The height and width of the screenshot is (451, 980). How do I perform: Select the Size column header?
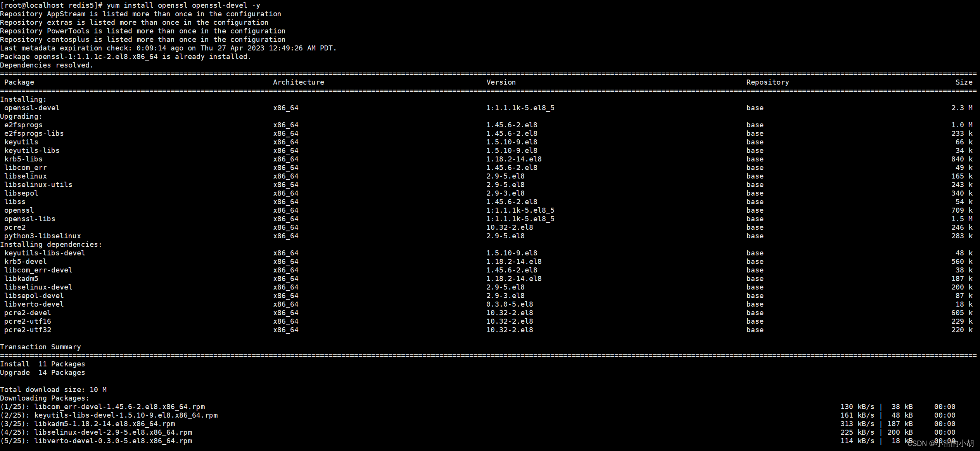pyautogui.click(x=964, y=82)
